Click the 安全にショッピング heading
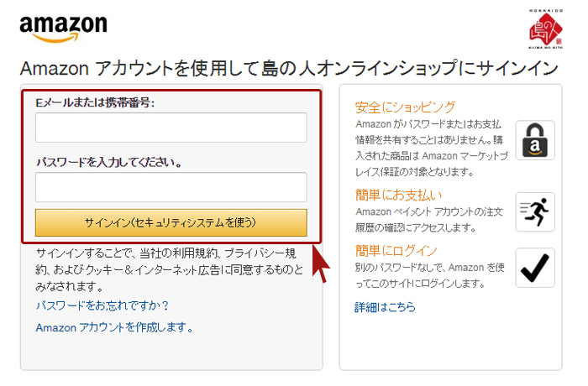Viewport: 588px width, 386px height. pyautogui.click(x=405, y=107)
